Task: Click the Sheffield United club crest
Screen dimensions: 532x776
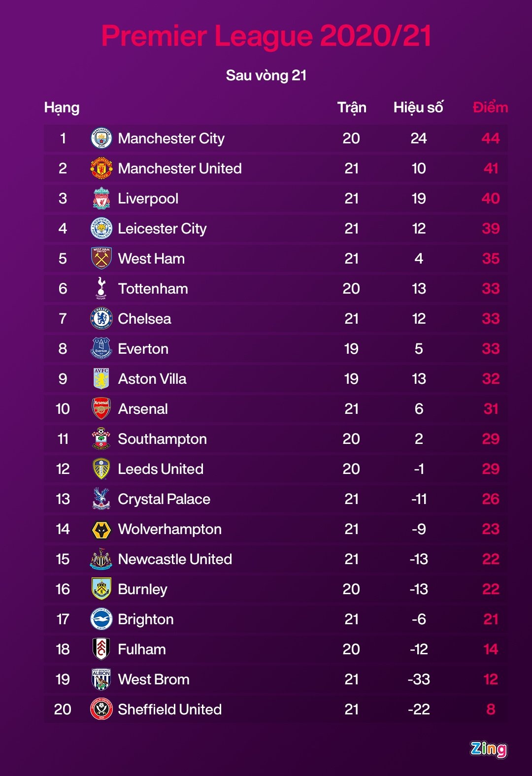Action: [x=101, y=709]
